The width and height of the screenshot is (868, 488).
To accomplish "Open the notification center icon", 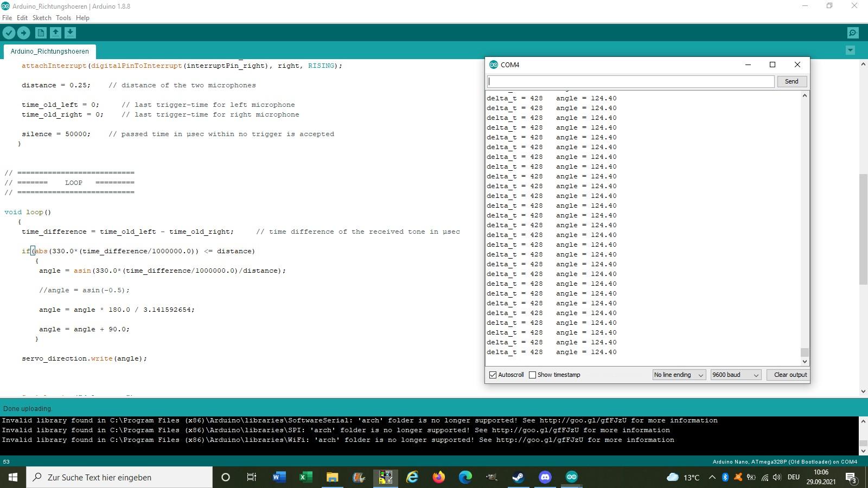I will 851,477.
